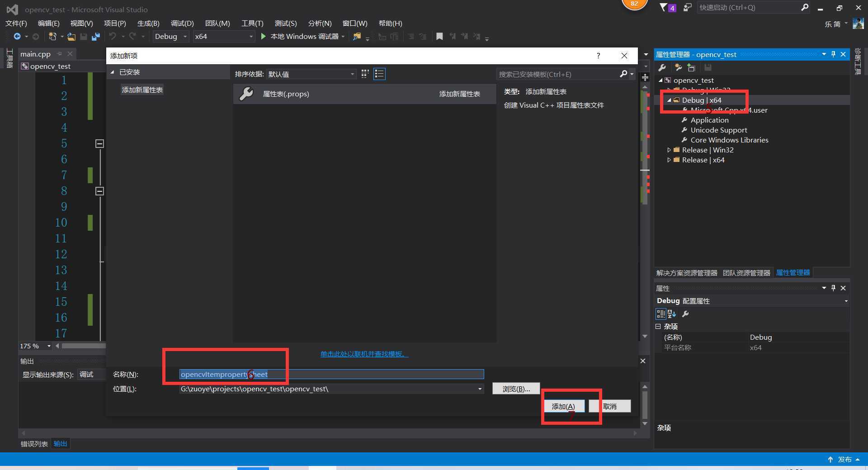Select the Unicode Support property sheet
Viewport: 868px width, 470px height.
click(x=718, y=130)
